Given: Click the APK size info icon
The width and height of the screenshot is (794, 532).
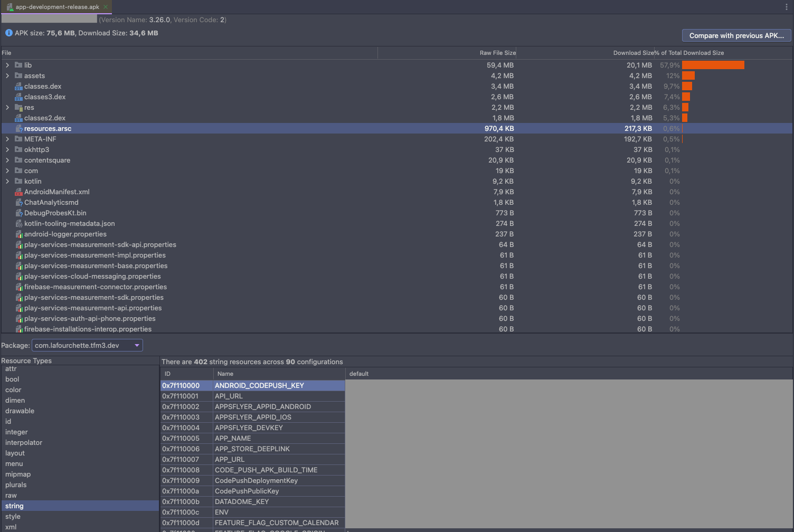Looking at the screenshot, I should point(8,33).
